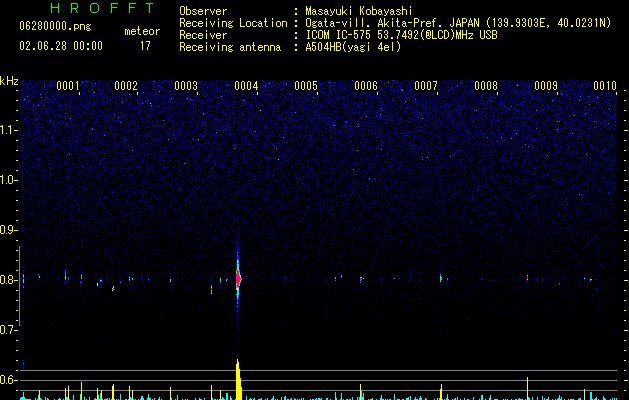Screen dimensions: 629x400
Task: Click the strong red meteor echo
Action: click(x=238, y=278)
